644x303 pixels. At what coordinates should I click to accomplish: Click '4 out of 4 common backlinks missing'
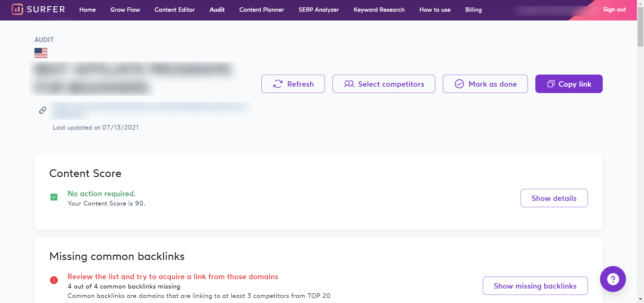coord(124,286)
